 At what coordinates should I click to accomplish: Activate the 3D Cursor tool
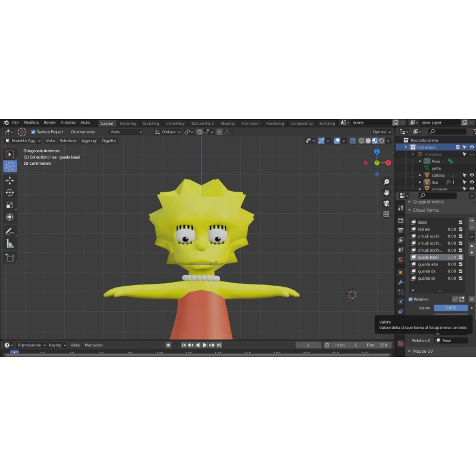coord(10,166)
